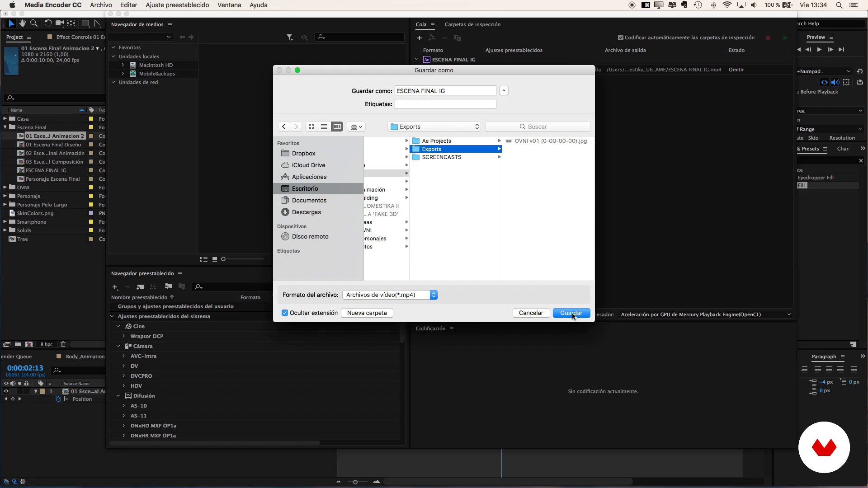Create new preset with plus icon in Navegador preestablecido
Screen dimensions: 868x488
pos(115,287)
